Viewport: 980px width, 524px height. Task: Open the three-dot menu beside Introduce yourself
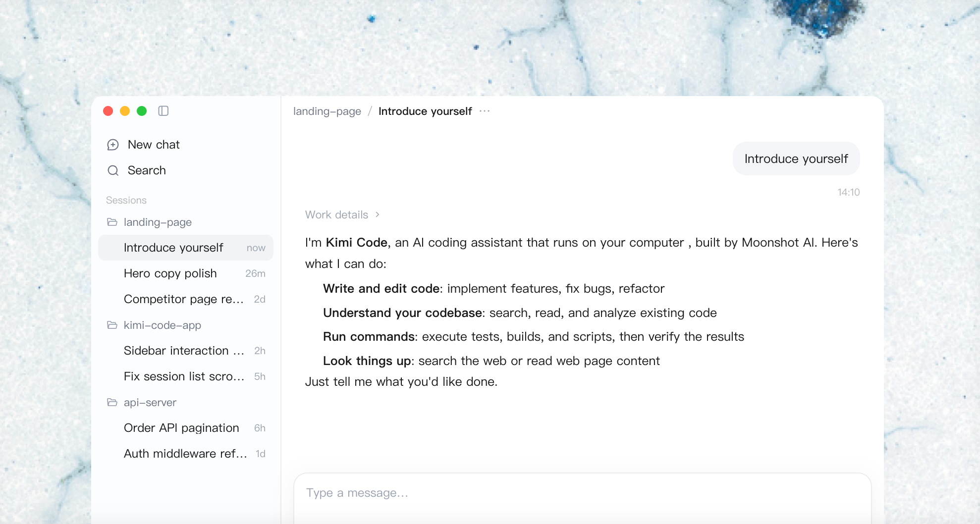(485, 111)
